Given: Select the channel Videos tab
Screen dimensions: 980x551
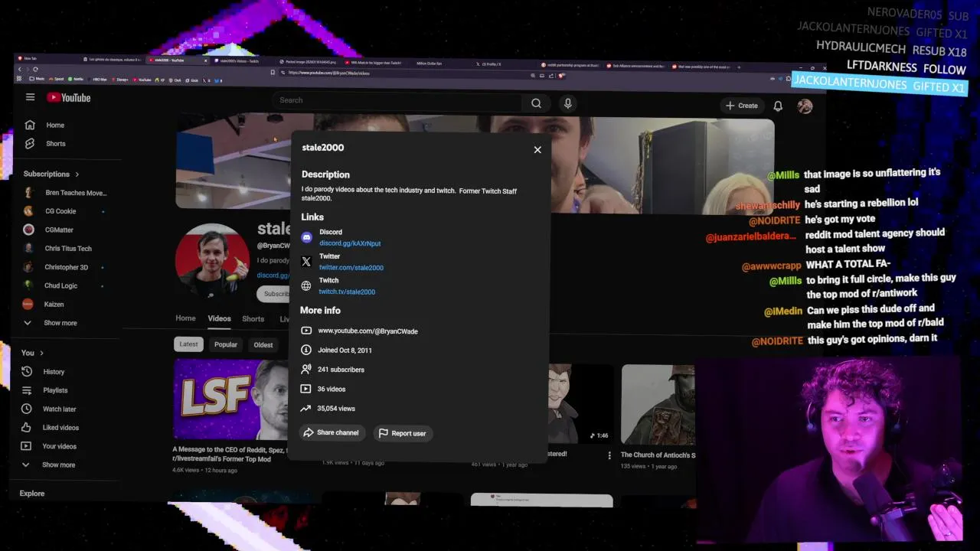Looking at the screenshot, I should 219,318.
